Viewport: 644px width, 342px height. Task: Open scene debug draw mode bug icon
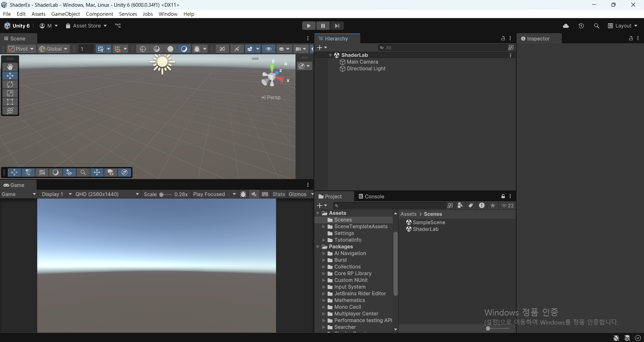(197, 49)
